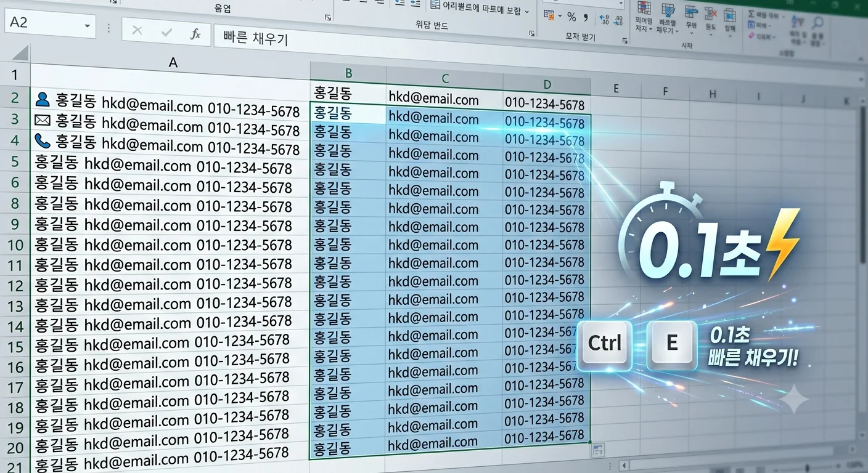Screen dimensions: 868x473
Task: Select the bottom 010-1234-5678 cell in column D
Action: (x=546, y=437)
